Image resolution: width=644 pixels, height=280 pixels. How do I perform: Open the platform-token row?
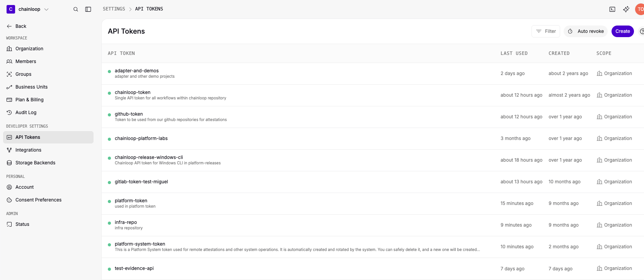(373, 203)
